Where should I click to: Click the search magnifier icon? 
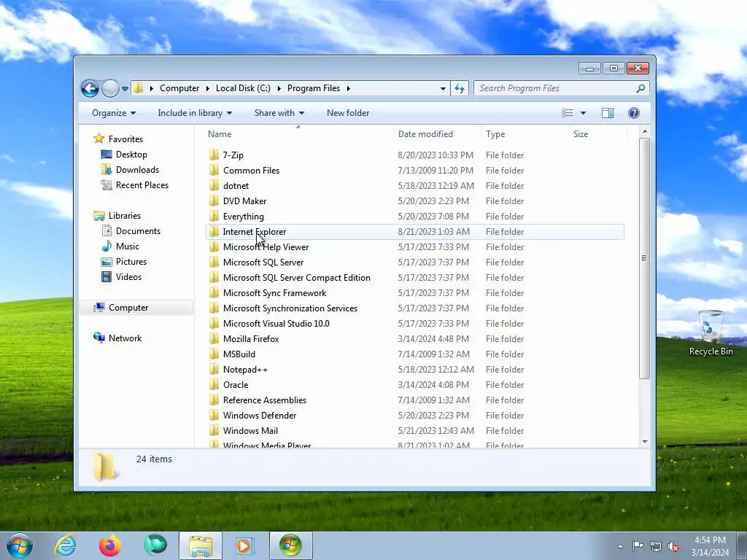click(x=640, y=88)
